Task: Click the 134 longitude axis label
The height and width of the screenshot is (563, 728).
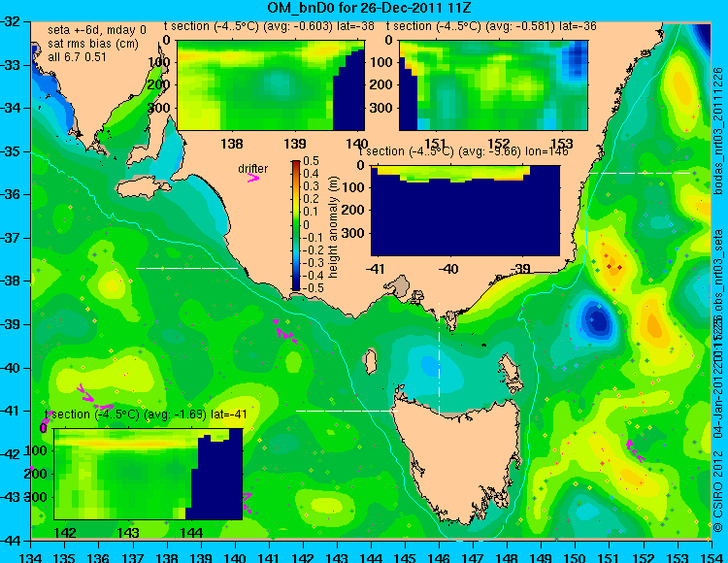Action: click(x=31, y=557)
